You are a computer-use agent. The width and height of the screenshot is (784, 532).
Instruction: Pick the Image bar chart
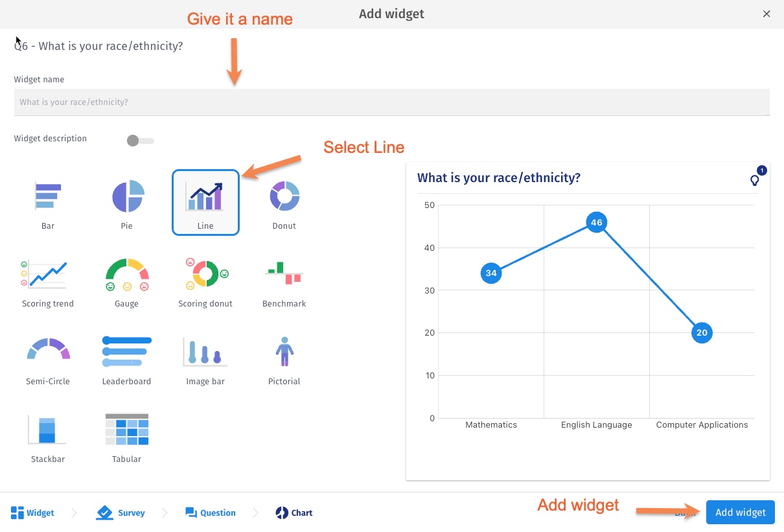coord(205,352)
